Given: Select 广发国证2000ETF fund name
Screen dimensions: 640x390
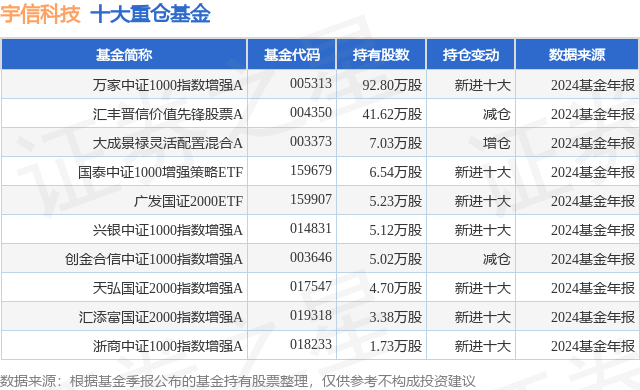Looking at the screenshot, I should pos(189,201).
